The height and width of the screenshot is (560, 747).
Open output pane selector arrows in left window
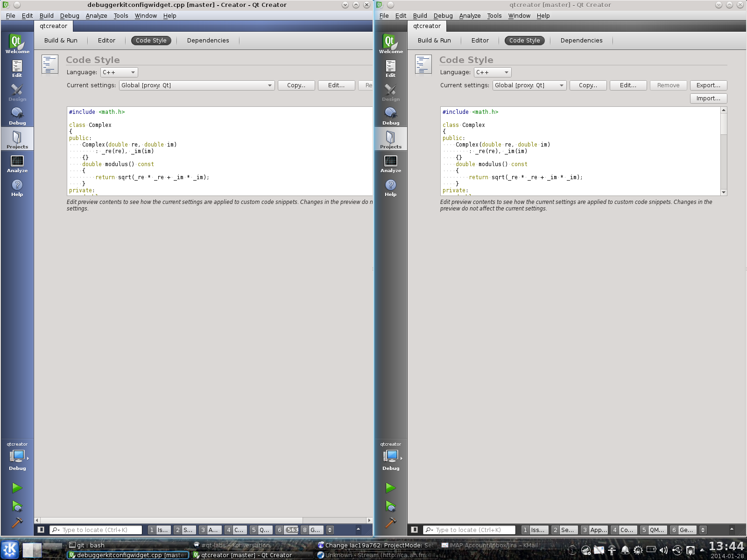coord(330,530)
